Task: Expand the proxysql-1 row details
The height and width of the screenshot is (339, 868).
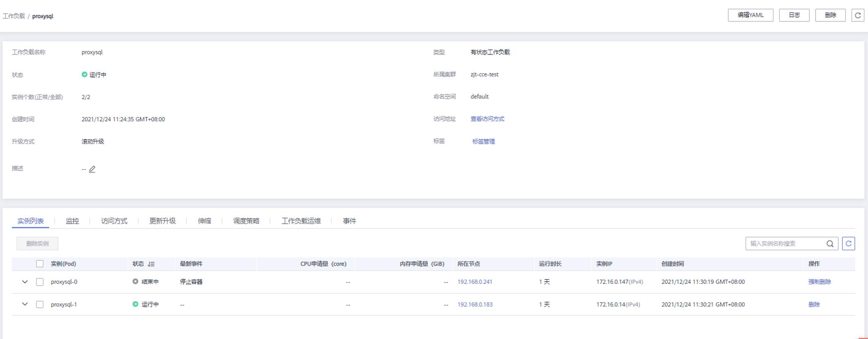Action: point(25,304)
